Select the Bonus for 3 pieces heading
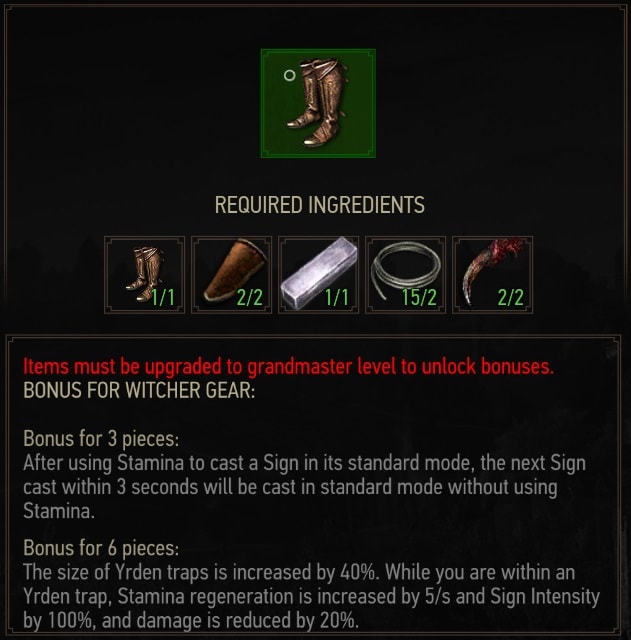The height and width of the screenshot is (640, 631). [x=101, y=439]
